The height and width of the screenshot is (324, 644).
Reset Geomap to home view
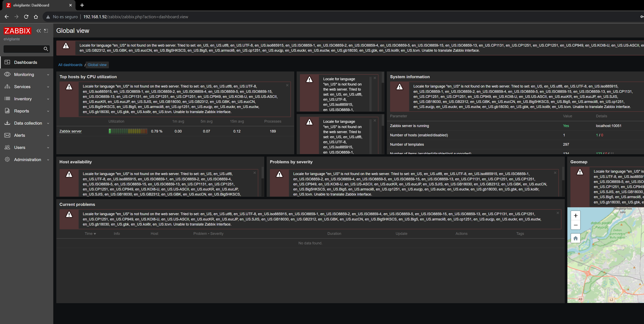pos(576,238)
